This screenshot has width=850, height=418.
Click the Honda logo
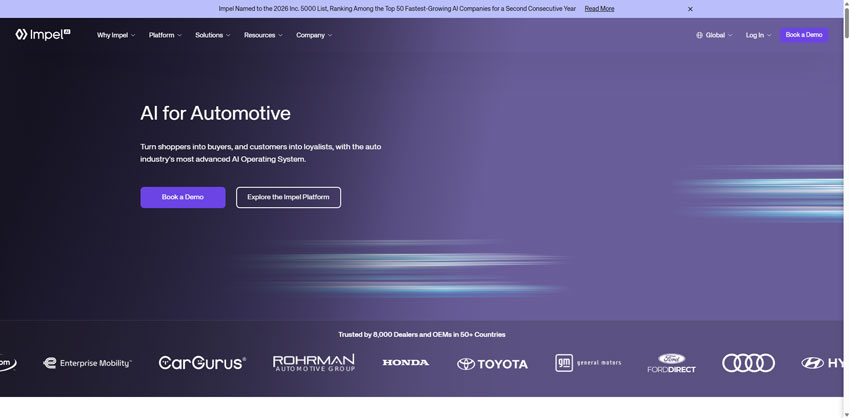coord(405,362)
